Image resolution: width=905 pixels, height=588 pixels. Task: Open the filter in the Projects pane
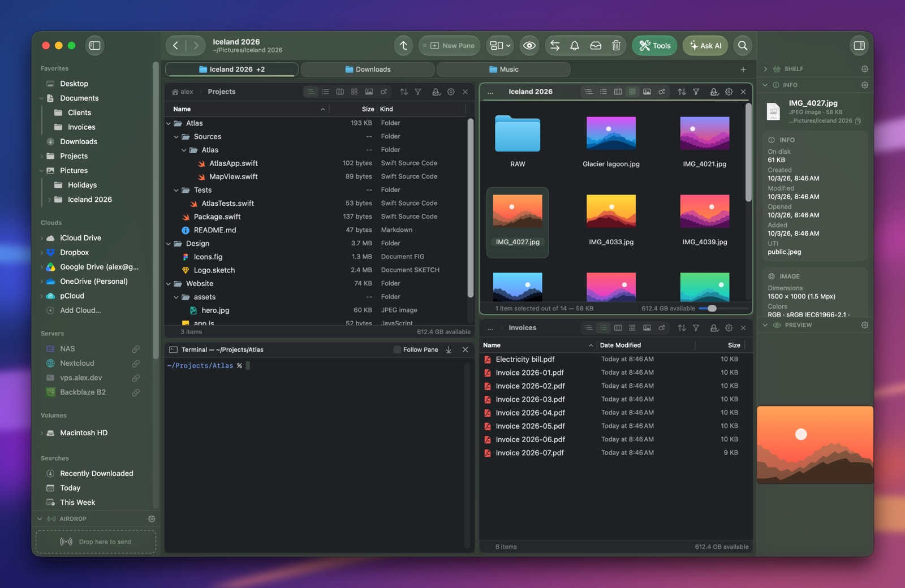tap(418, 92)
